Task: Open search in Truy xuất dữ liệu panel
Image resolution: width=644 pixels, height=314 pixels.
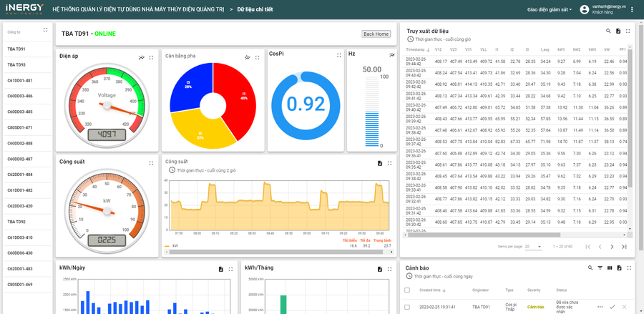Action: click(608, 31)
